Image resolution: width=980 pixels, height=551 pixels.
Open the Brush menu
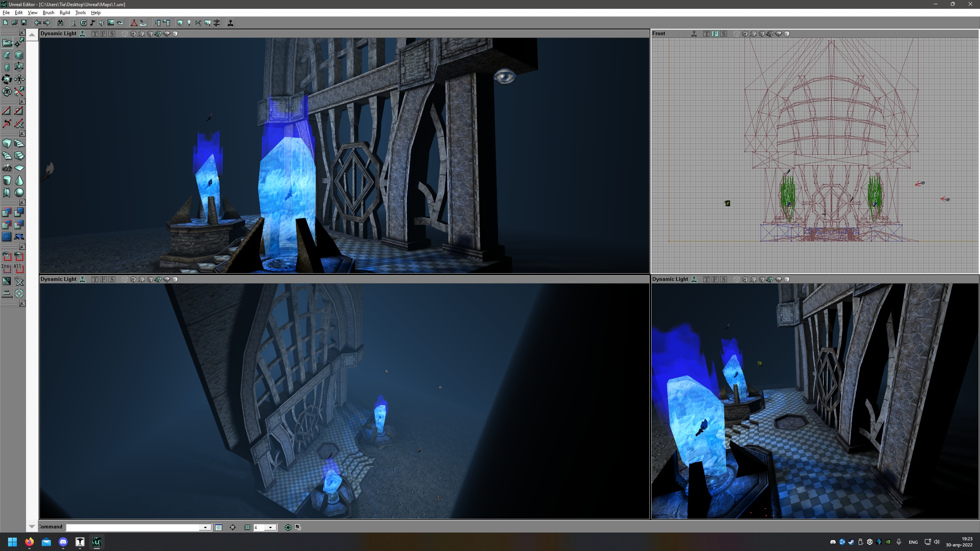pos(48,13)
